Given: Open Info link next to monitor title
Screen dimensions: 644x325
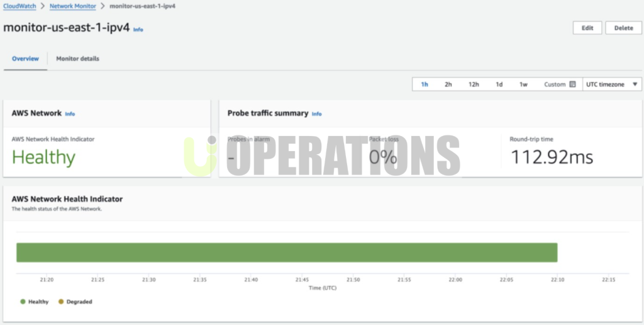Looking at the screenshot, I should (138, 30).
